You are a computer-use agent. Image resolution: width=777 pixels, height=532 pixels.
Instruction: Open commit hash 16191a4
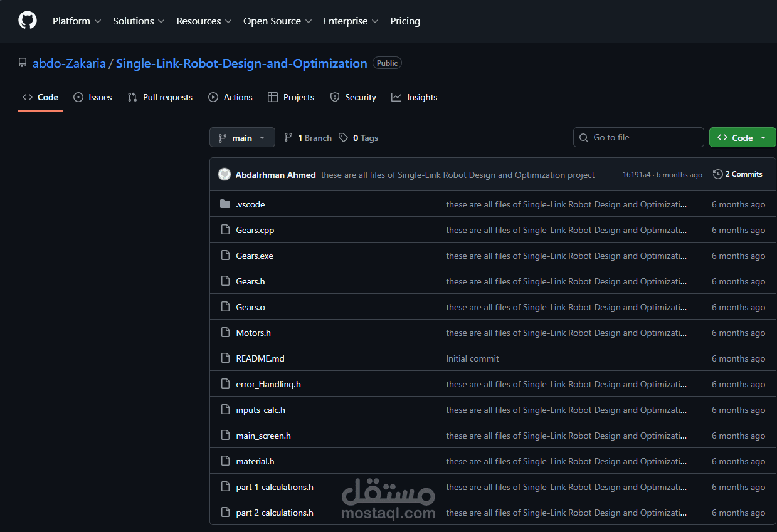point(637,175)
